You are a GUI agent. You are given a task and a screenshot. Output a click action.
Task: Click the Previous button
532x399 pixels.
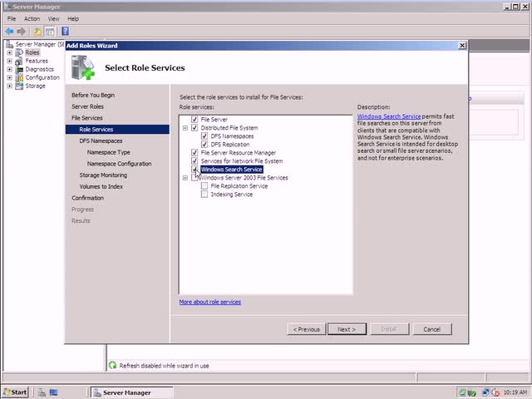tap(306, 329)
